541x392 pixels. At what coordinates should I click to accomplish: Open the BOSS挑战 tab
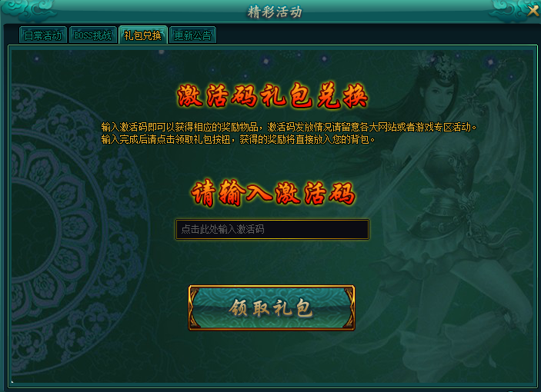pyautogui.click(x=93, y=35)
